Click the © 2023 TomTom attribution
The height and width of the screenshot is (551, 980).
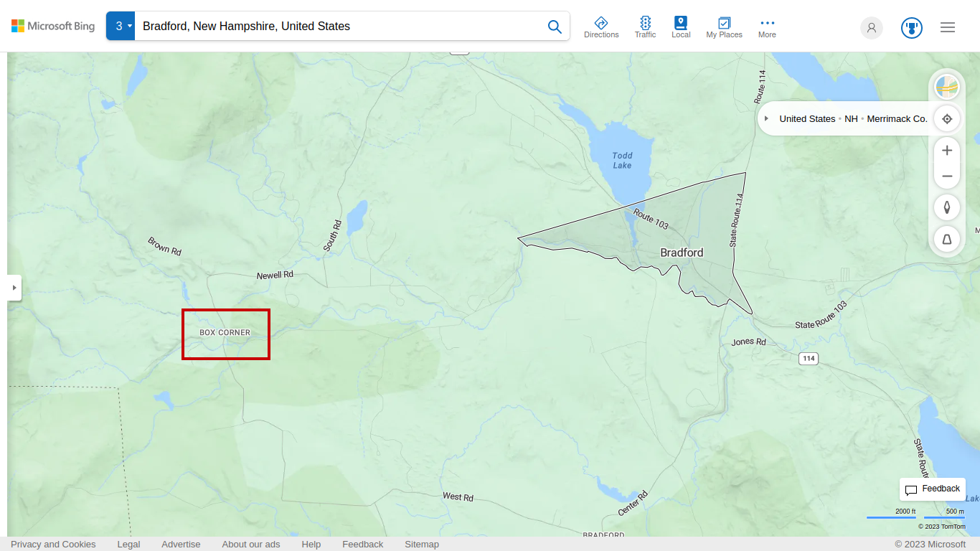point(942,526)
